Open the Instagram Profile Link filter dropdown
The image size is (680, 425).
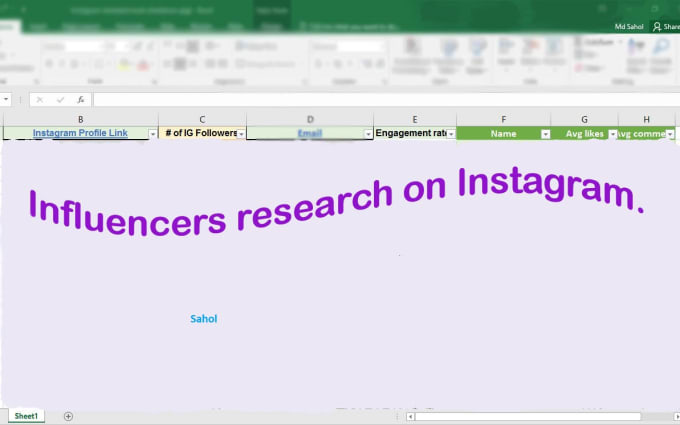(152, 134)
